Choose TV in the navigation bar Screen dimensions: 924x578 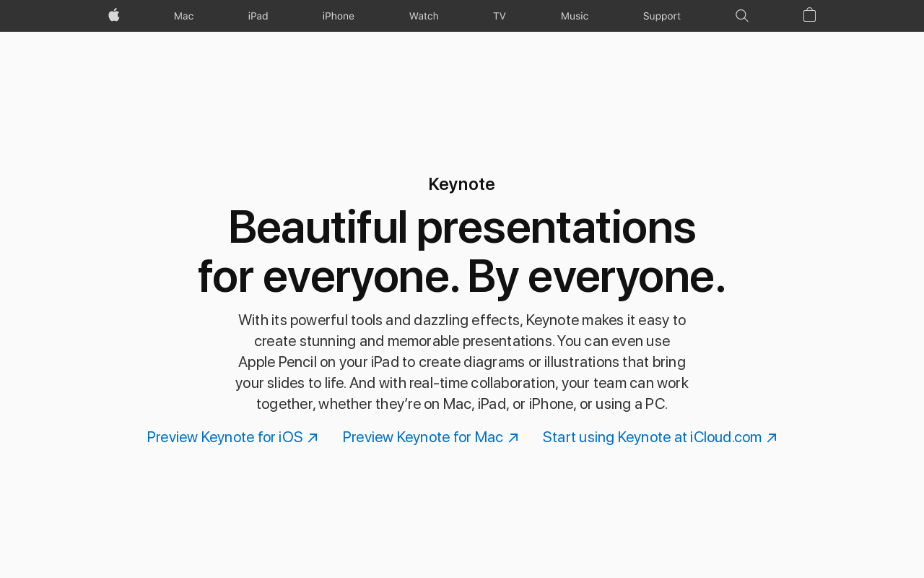tap(500, 16)
